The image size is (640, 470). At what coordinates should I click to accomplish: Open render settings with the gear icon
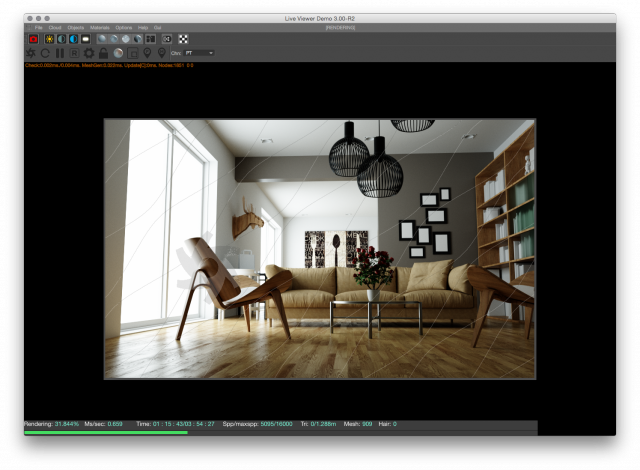coord(89,53)
